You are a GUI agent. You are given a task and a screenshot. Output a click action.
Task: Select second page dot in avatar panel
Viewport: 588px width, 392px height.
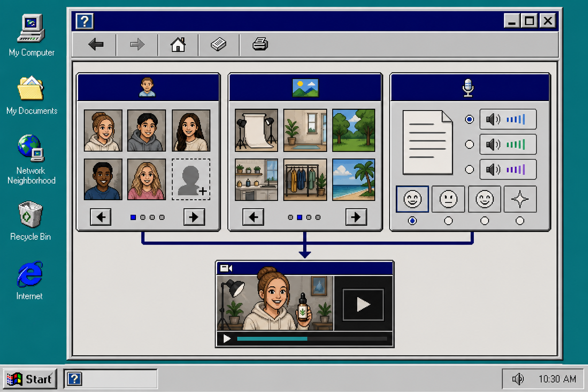(143, 217)
